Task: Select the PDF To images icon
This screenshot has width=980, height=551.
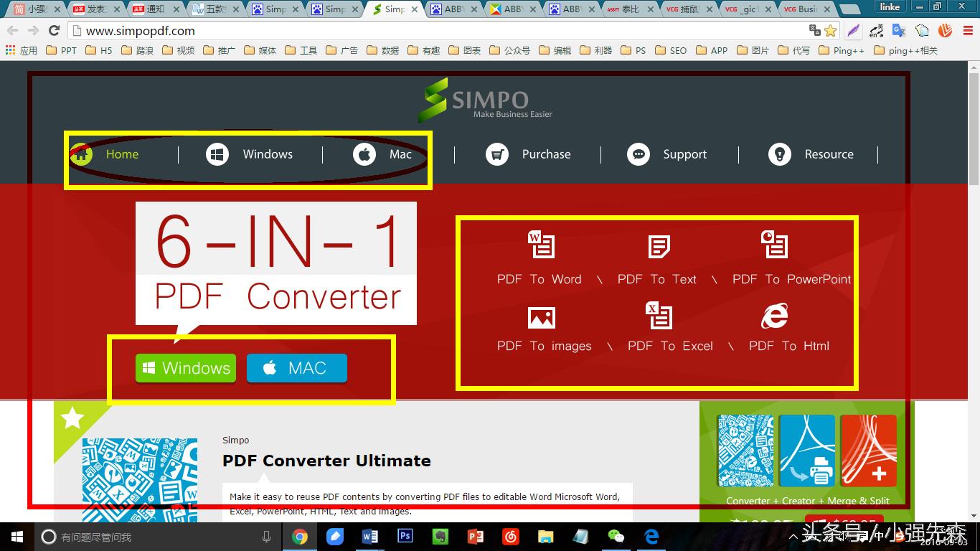Action: (x=541, y=317)
